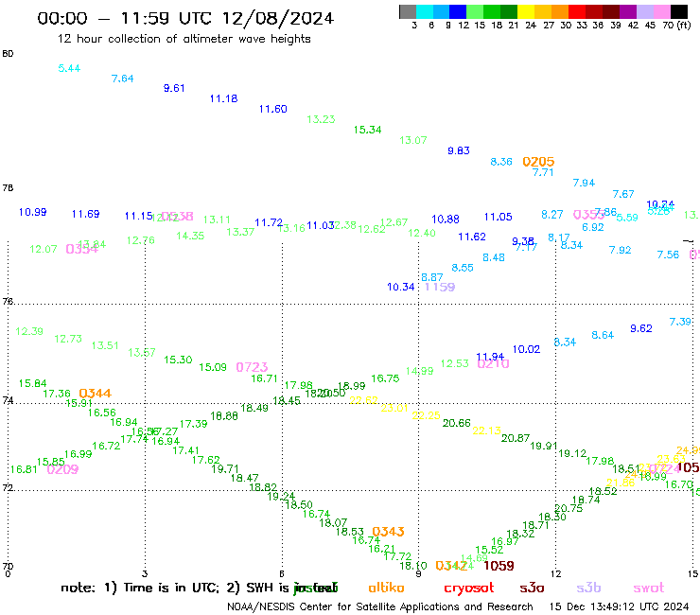Click the yellow swatch in the color legend
Viewport: 700px width, 615px height.
click(526, 11)
